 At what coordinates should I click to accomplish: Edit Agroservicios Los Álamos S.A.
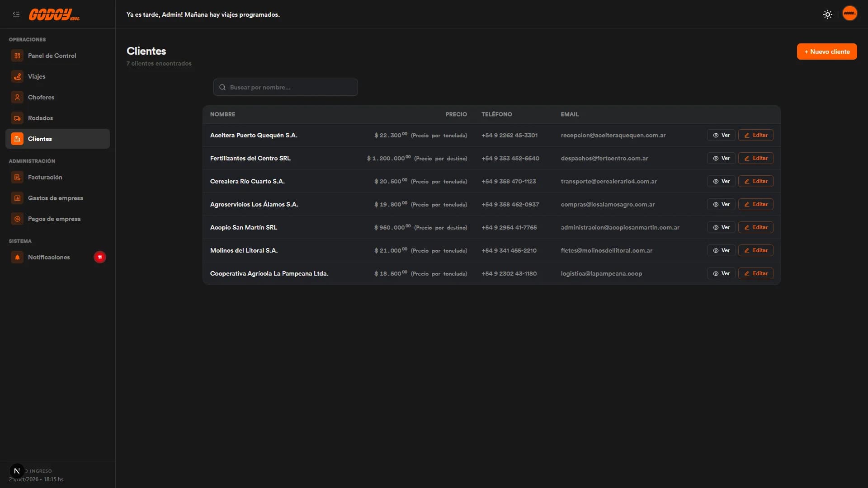click(755, 204)
